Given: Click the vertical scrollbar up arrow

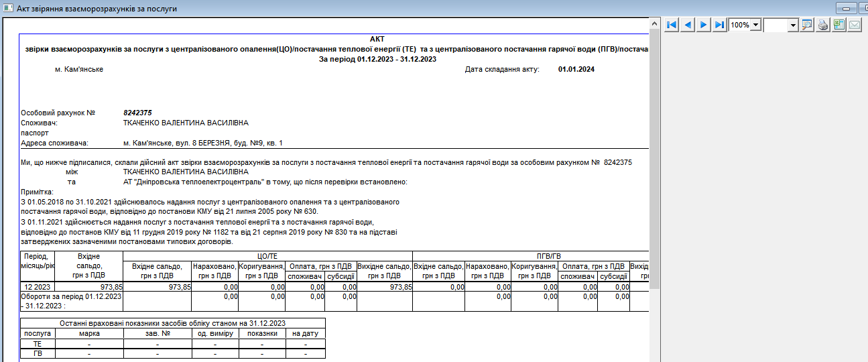Looking at the screenshot, I should coord(655,24).
